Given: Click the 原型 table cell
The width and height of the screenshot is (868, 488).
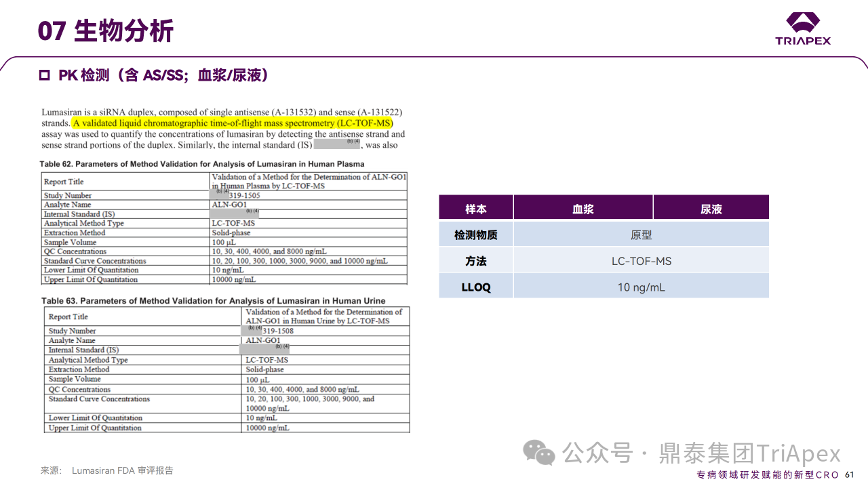Looking at the screenshot, I should [x=641, y=235].
